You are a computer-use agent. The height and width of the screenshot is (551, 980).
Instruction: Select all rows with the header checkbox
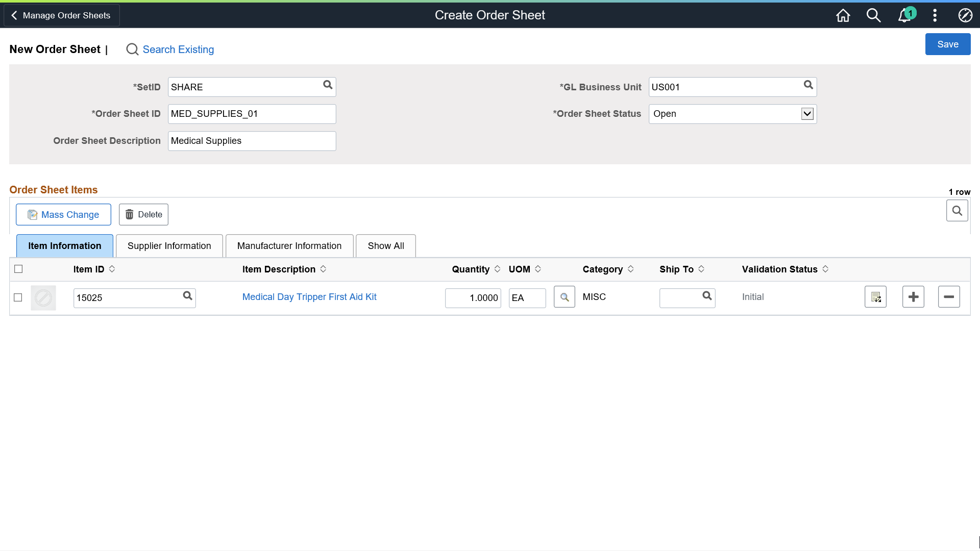point(18,269)
